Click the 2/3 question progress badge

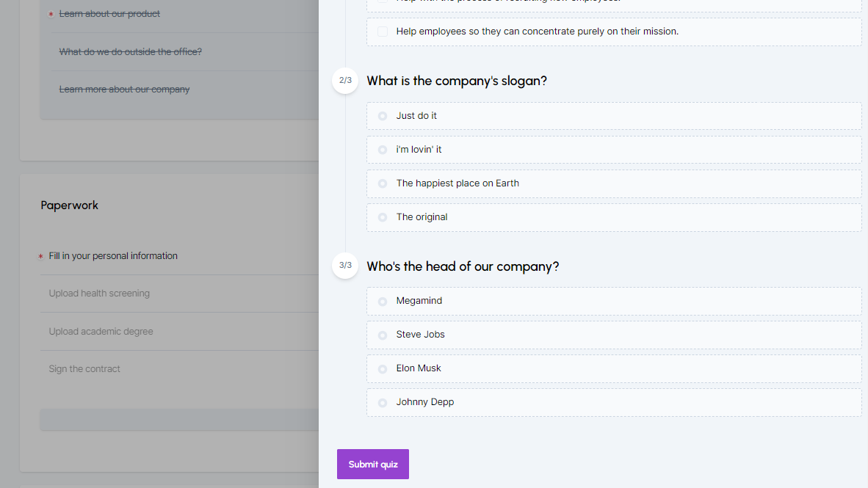tap(345, 81)
